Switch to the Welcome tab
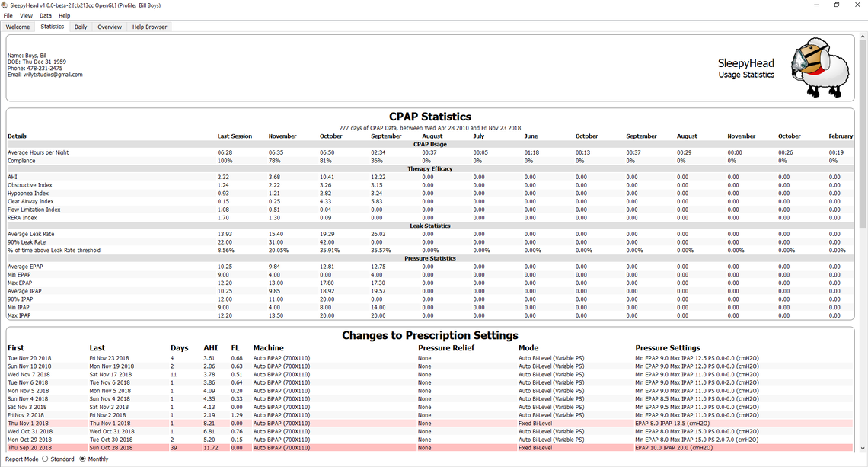This screenshot has height=467, width=868. click(x=18, y=27)
